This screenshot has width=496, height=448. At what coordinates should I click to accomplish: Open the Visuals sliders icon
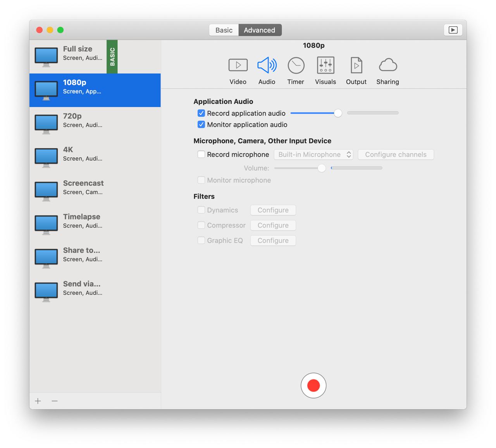click(325, 65)
